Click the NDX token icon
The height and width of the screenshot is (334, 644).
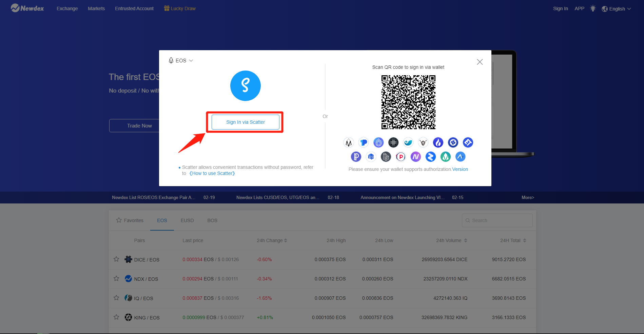(128, 279)
